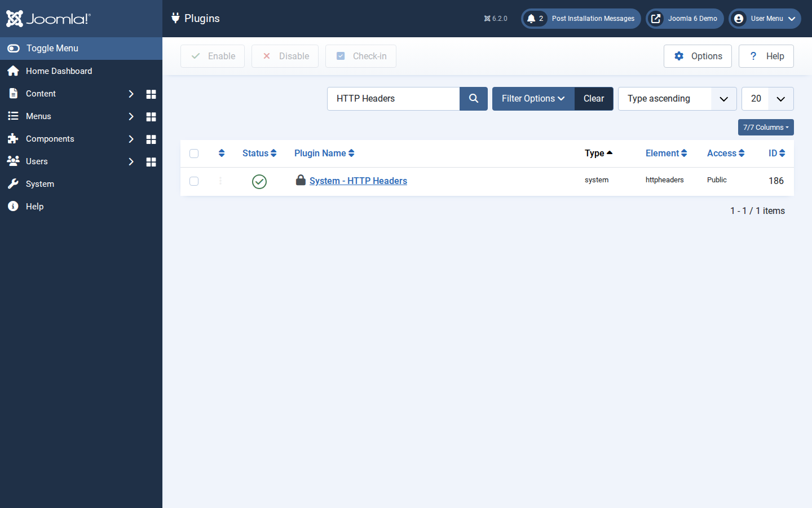This screenshot has width=812, height=508.
Task: Open the System menu item
Action: (81, 184)
